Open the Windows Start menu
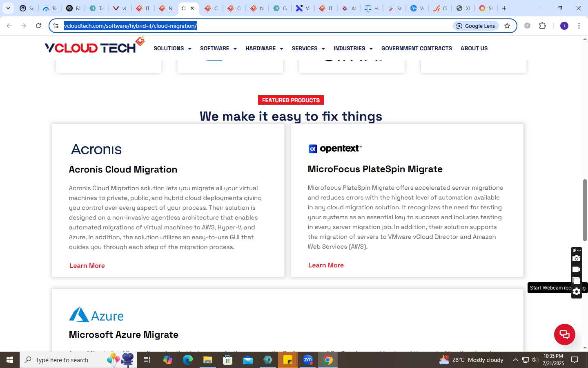Image resolution: width=588 pixels, height=368 pixels. [10, 360]
